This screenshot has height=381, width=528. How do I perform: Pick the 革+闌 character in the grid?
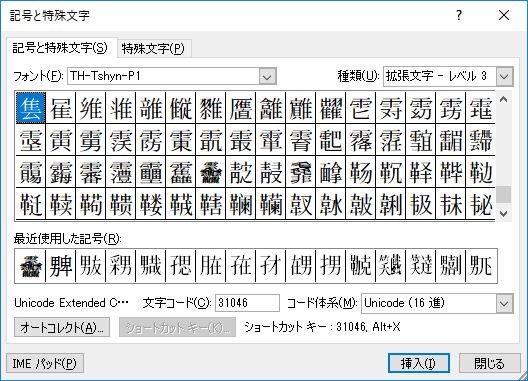[x=241, y=204]
